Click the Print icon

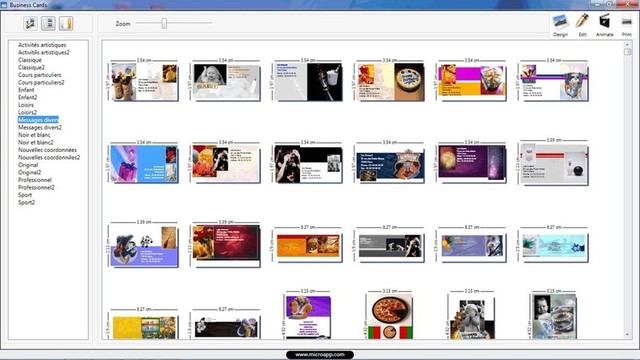click(627, 25)
